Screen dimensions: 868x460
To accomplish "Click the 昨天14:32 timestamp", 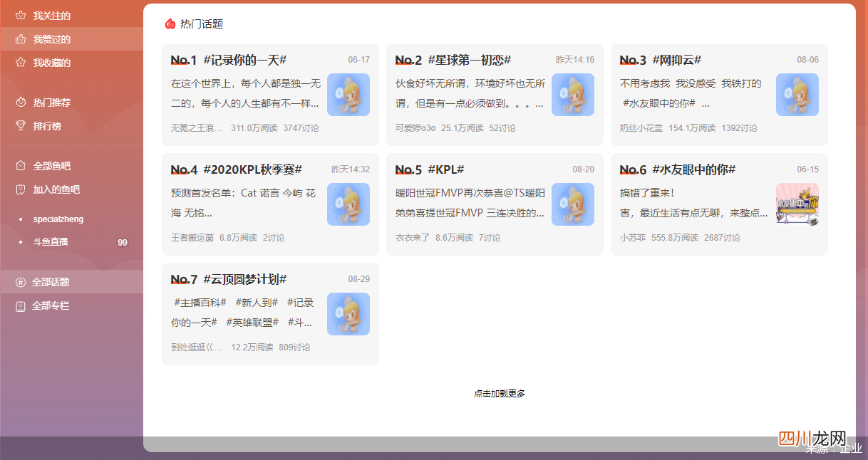I will click(x=351, y=169).
